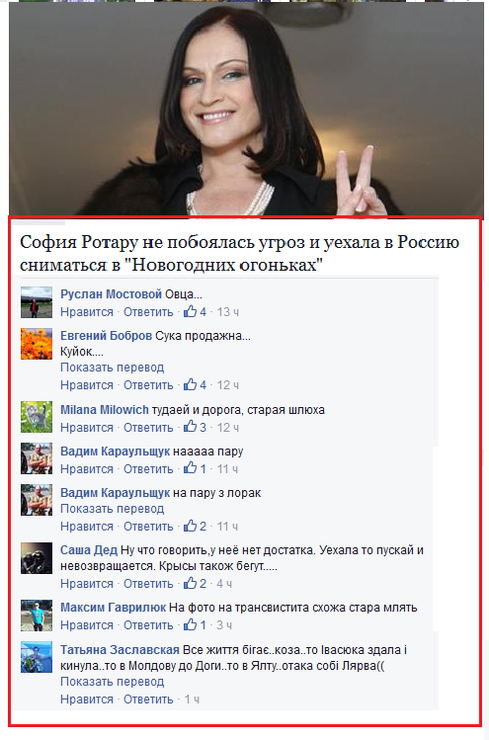Reply to Саша Дед comment

pyautogui.click(x=148, y=584)
